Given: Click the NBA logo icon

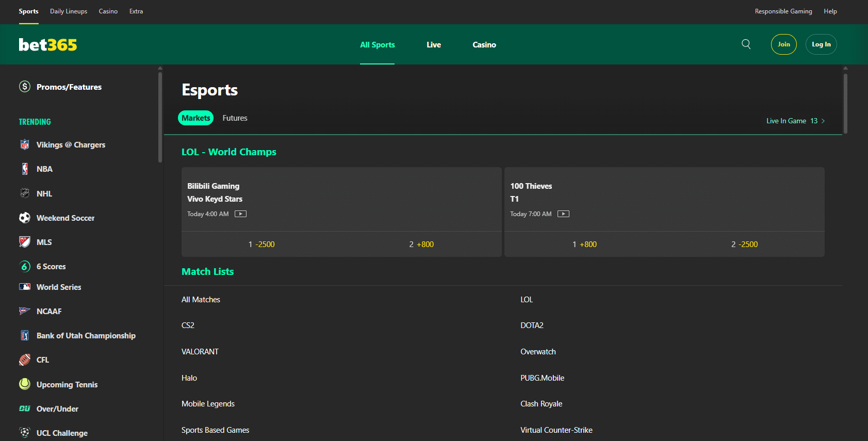Looking at the screenshot, I should pos(25,169).
